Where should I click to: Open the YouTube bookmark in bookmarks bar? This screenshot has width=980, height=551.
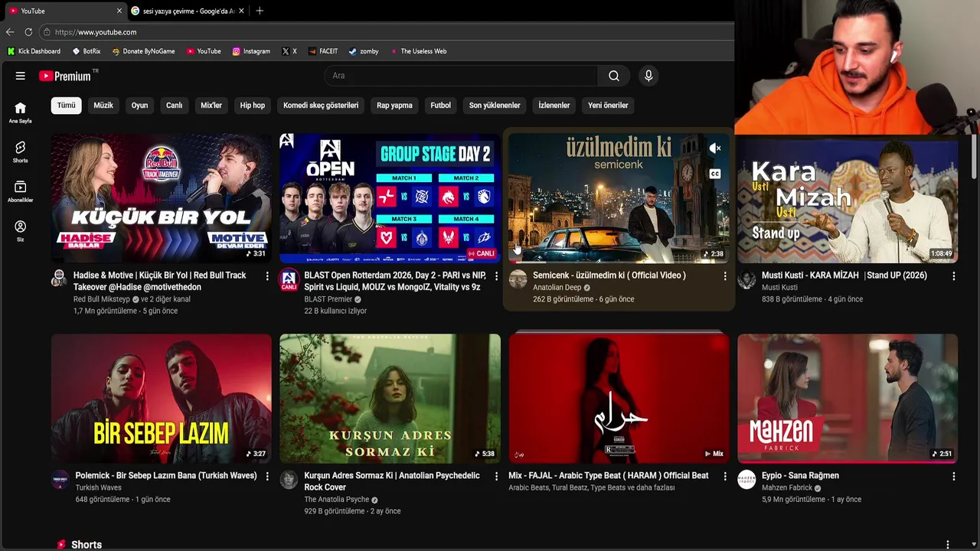click(203, 51)
